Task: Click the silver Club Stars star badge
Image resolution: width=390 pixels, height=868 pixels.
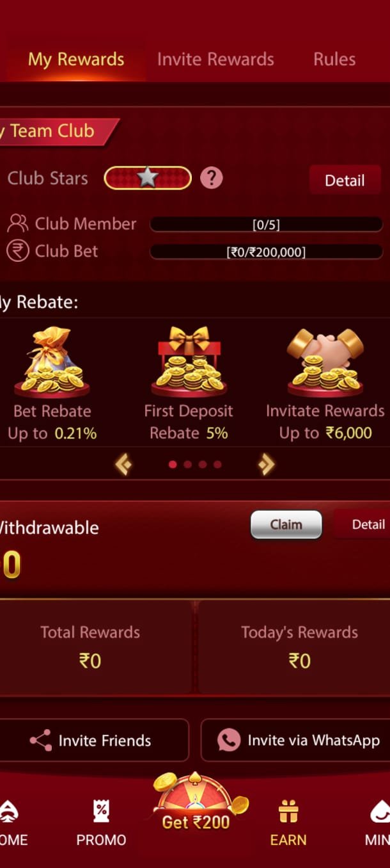Action: click(x=148, y=178)
